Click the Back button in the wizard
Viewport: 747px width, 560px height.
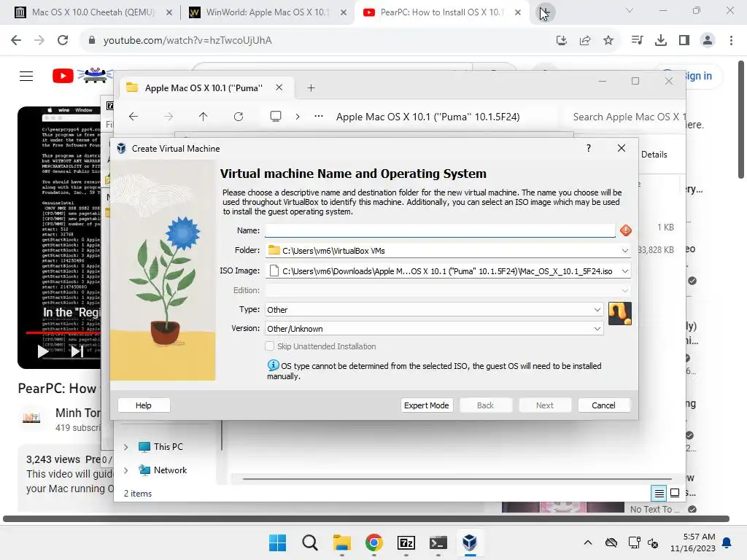[x=485, y=405]
